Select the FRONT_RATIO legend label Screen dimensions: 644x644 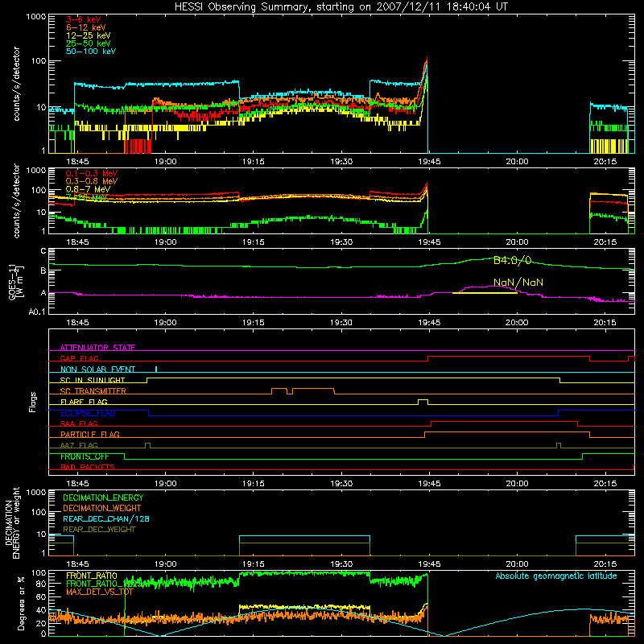pos(92,576)
